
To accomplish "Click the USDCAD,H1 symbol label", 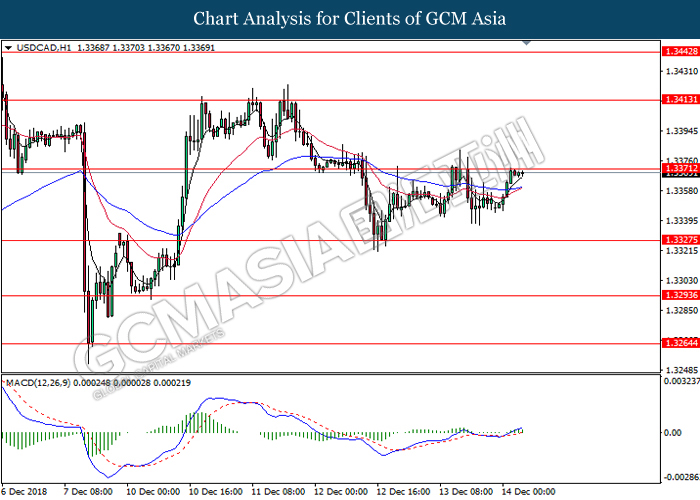I will click(44, 48).
